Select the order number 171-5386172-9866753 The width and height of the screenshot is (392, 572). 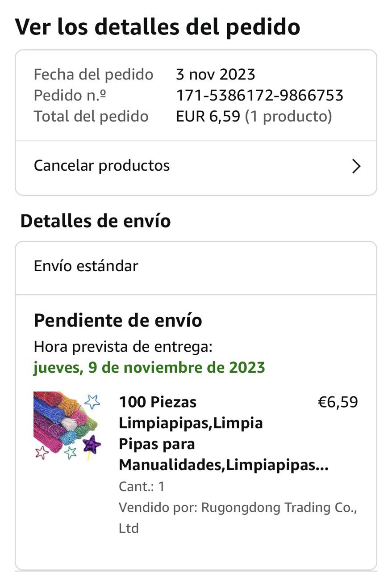pos(259,95)
